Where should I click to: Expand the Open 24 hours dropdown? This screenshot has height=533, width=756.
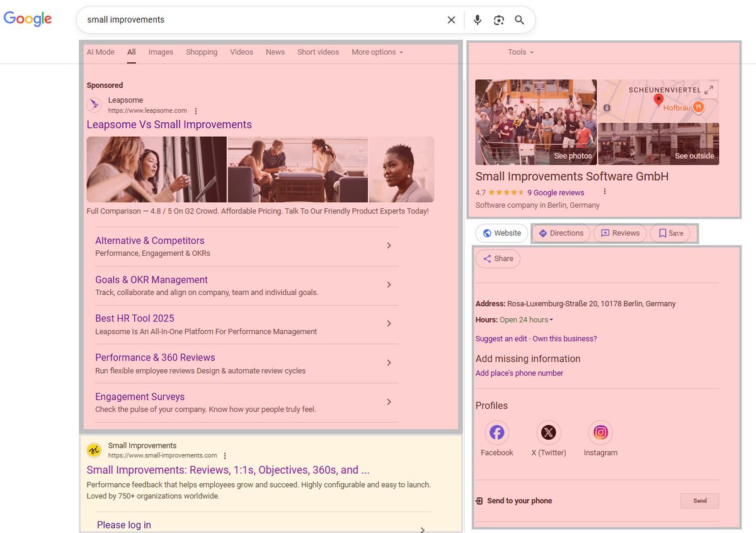[x=527, y=320]
